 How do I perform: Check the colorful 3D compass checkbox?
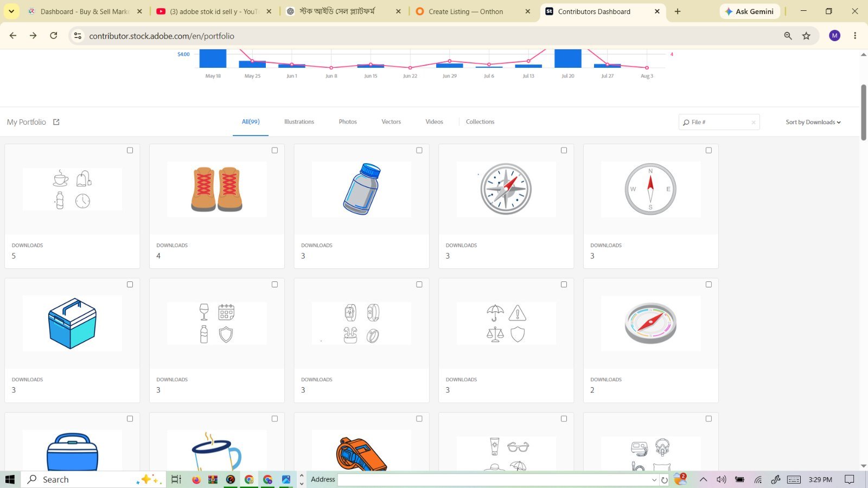pyautogui.click(x=709, y=284)
